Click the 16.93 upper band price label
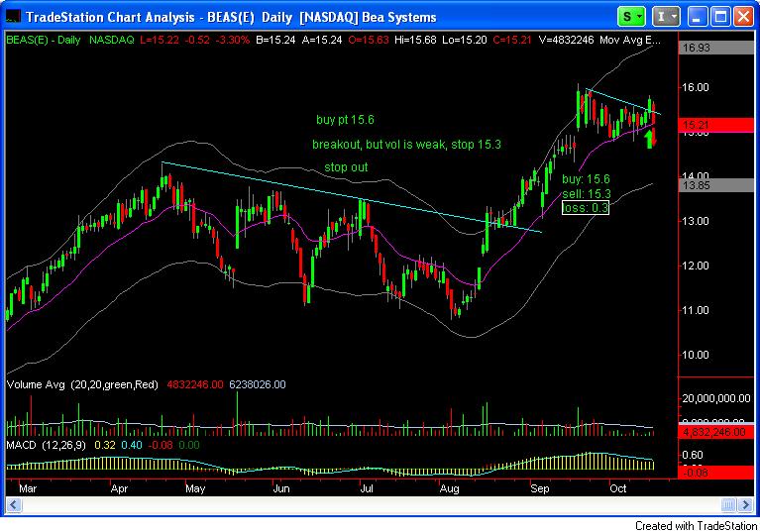Screen dimensions: 760x532 [716, 48]
